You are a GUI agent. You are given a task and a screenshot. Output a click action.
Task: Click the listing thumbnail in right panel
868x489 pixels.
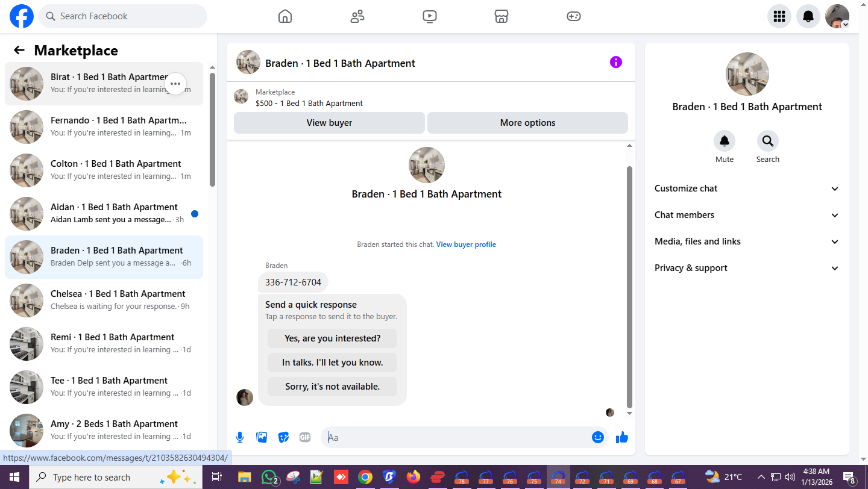click(747, 74)
